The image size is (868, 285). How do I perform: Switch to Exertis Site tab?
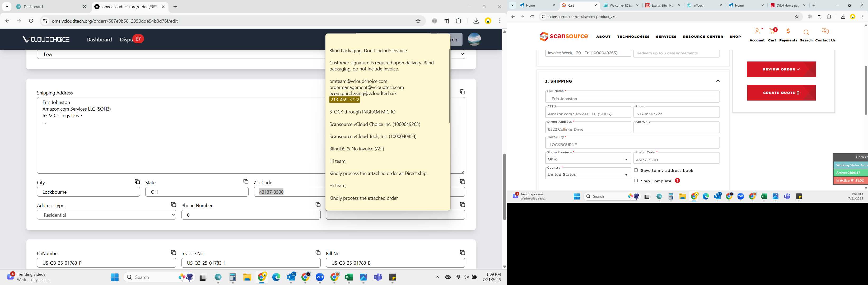662,5
